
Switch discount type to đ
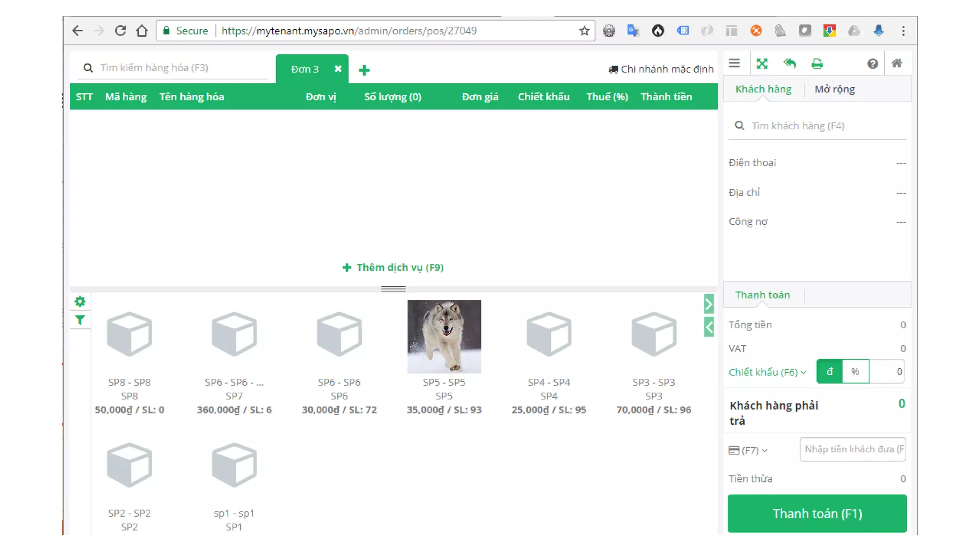click(x=829, y=372)
